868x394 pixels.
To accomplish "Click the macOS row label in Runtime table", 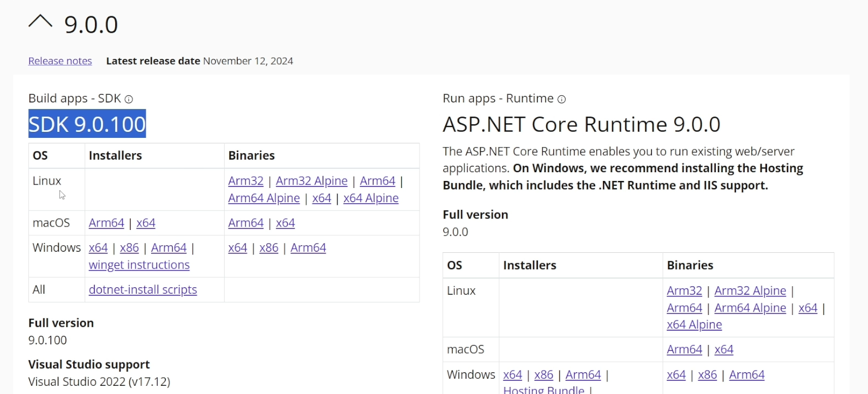I will pyautogui.click(x=465, y=350).
